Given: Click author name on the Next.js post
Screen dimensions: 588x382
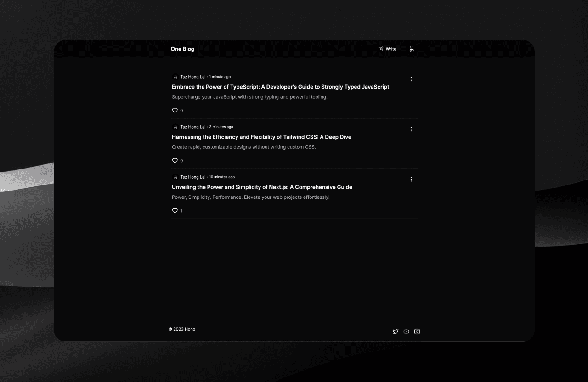Looking at the screenshot, I should (x=193, y=177).
